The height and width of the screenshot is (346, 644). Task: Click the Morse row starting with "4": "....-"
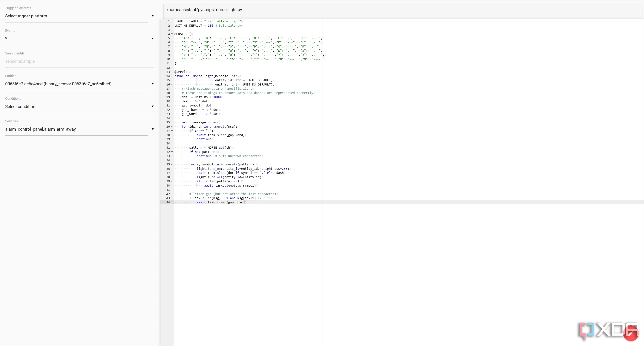(x=253, y=59)
